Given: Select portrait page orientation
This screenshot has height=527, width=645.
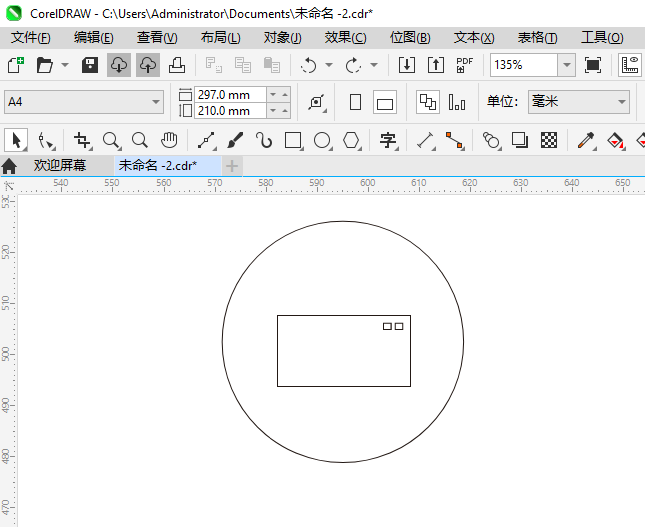Looking at the screenshot, I should point(355,102).
